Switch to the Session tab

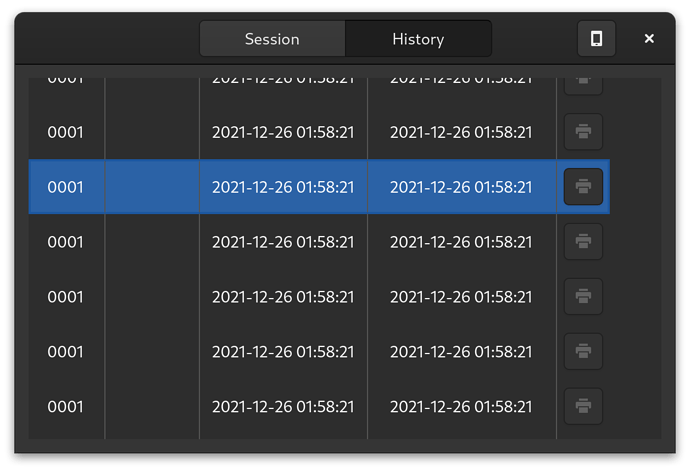pyautogui.click(x=272, y=39)
